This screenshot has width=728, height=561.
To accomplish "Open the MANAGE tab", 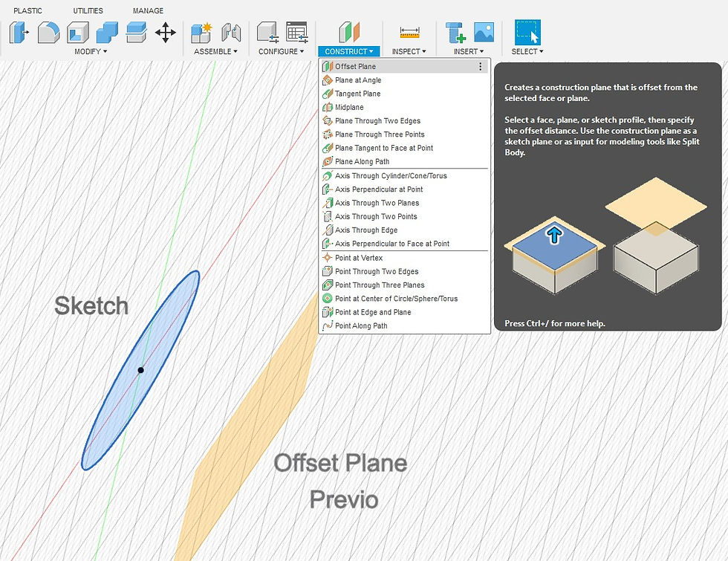I will tap(147, 10).
